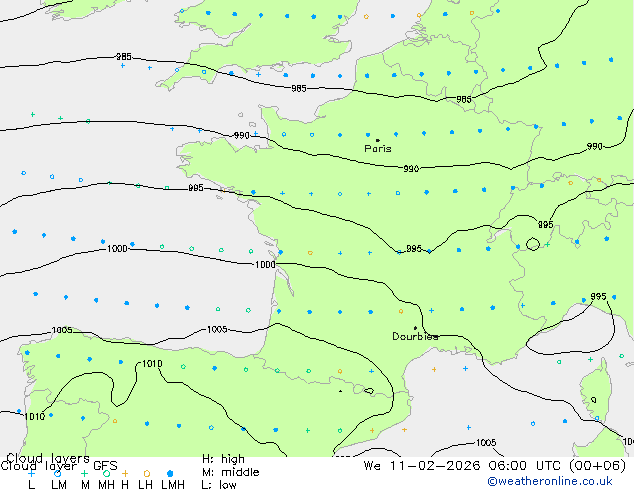
Task: Click the 'LMH' legend abbreviation text
Action: 173,485
